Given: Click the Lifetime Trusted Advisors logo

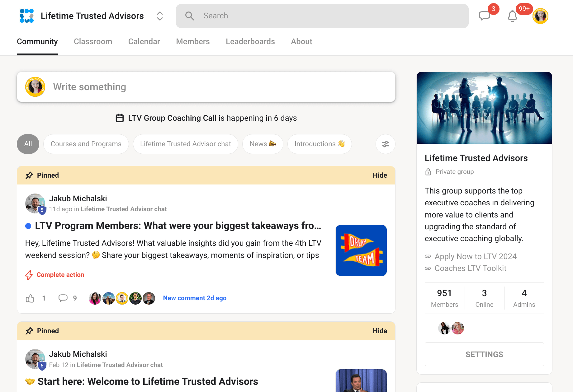Looking at the screenshot, I should (x=27, y=16).
